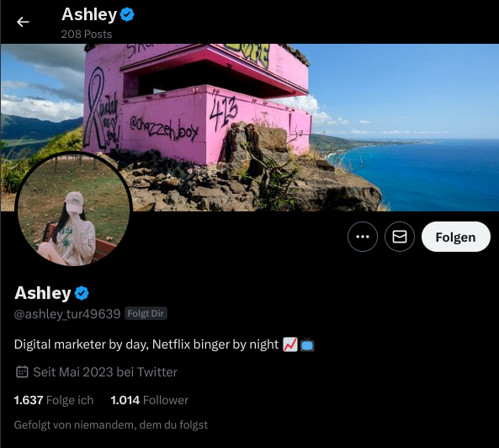Open the 1.637 Folge ich list
The image size is (499, 448).
[x=54, y=400]
